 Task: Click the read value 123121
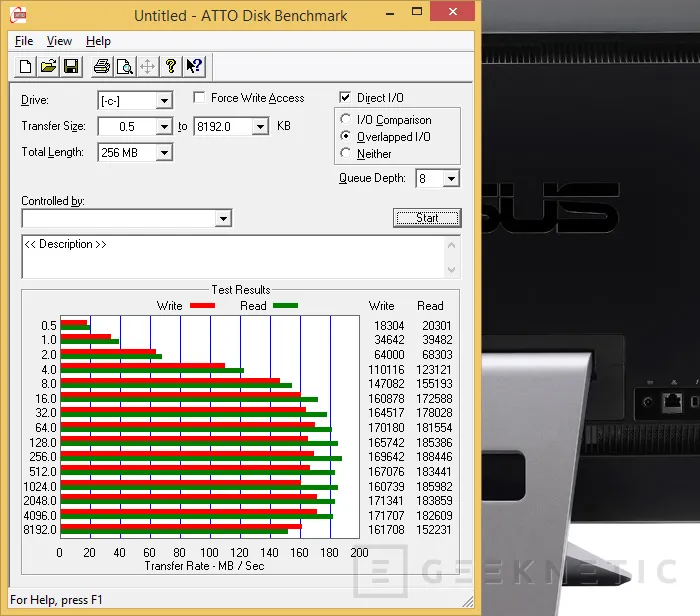434,370
